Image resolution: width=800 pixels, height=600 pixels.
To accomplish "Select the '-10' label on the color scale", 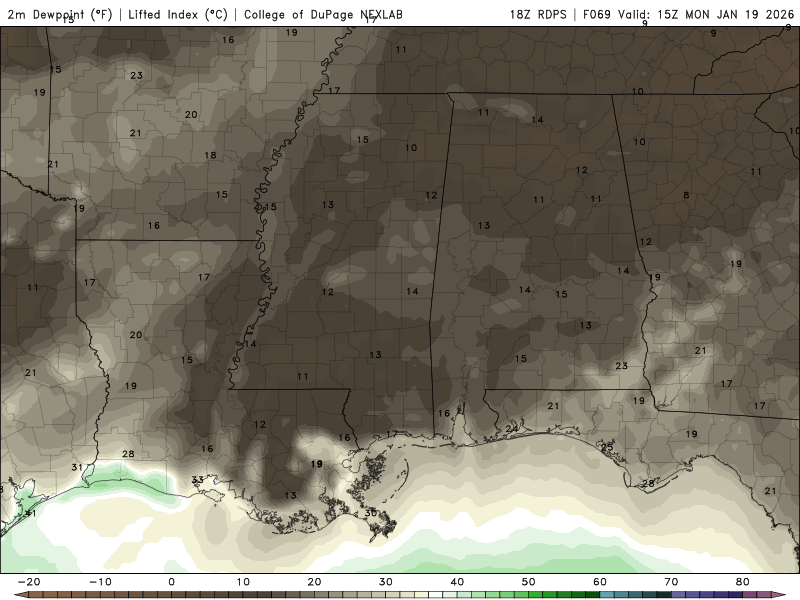I will (100, 582).
